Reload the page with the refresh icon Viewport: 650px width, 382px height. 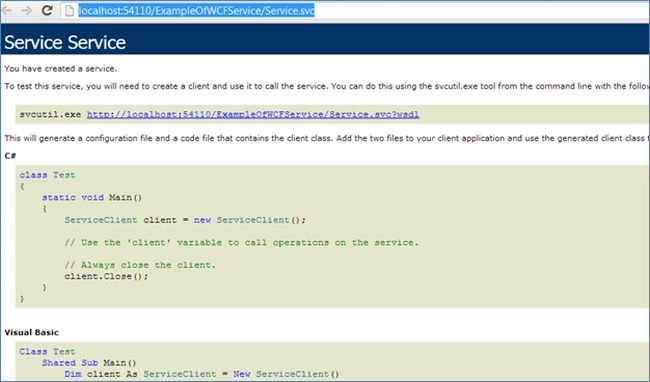[x=47, y=10]
